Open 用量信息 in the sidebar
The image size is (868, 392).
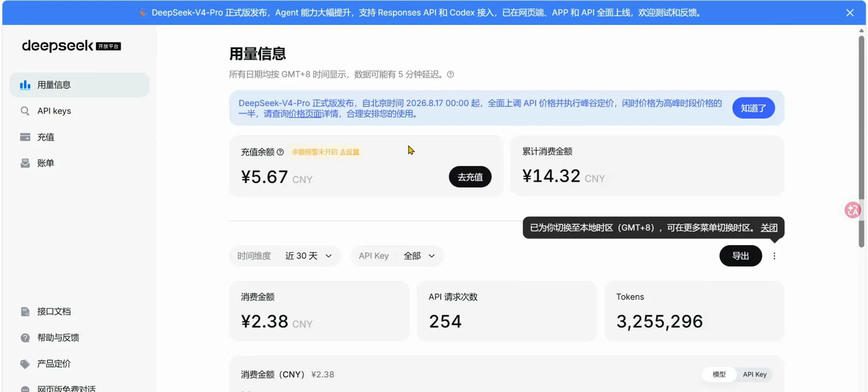click(79, 85)
